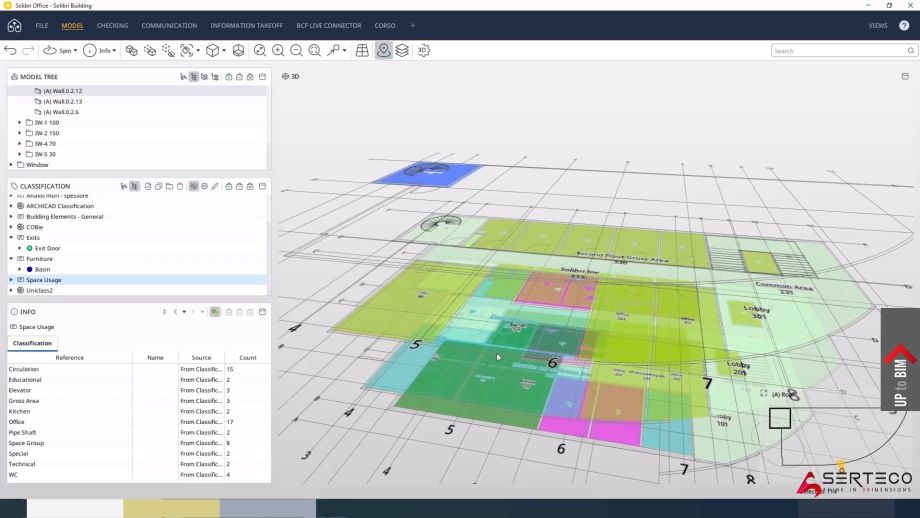The height and width of the screenshot is (518, 920).
Task: Maximize the Model Tree panel window icon
Action: (x=262, y=77)
